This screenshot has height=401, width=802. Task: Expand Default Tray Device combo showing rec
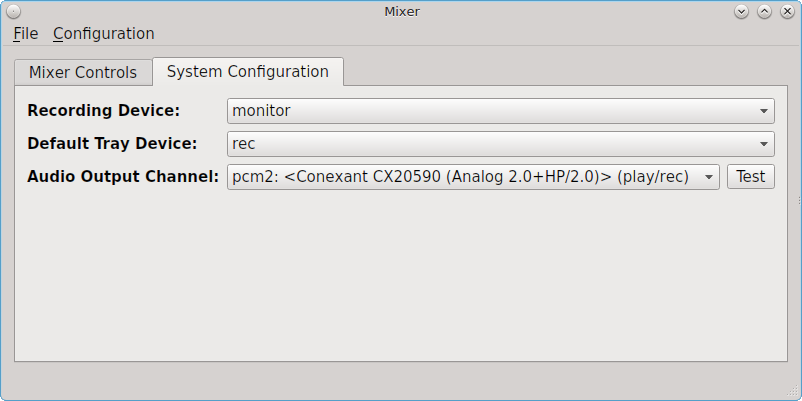coord(501,144)
